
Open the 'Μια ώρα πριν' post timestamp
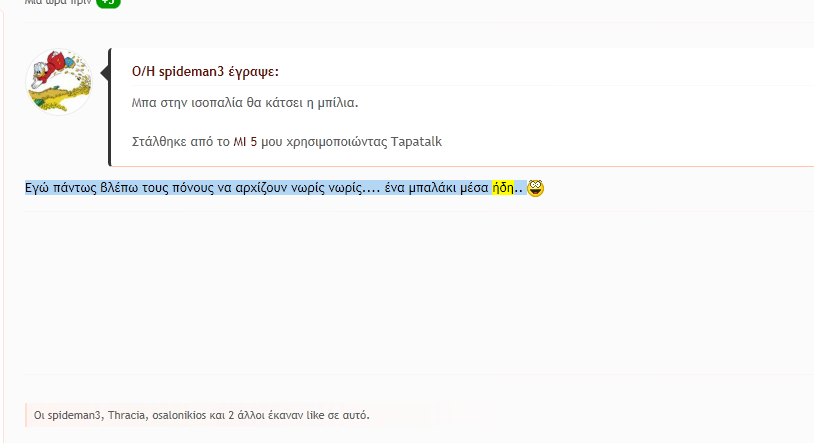(x=58, y=2)
